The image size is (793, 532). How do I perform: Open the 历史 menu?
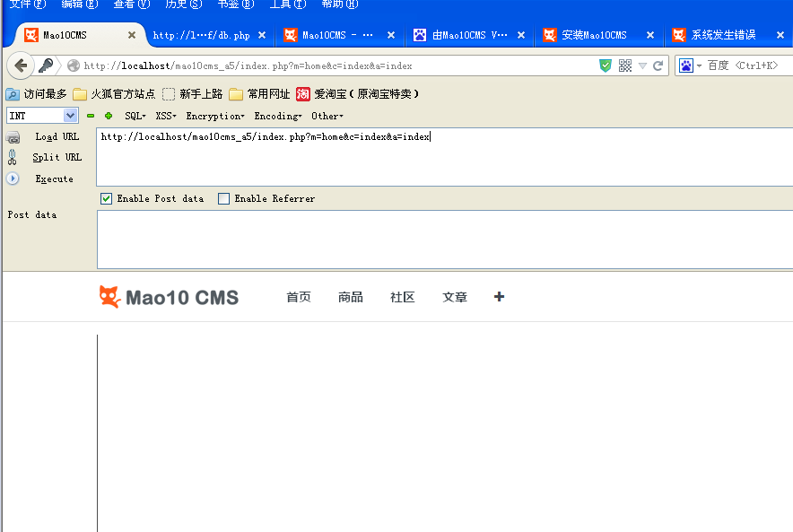[184, 4]
